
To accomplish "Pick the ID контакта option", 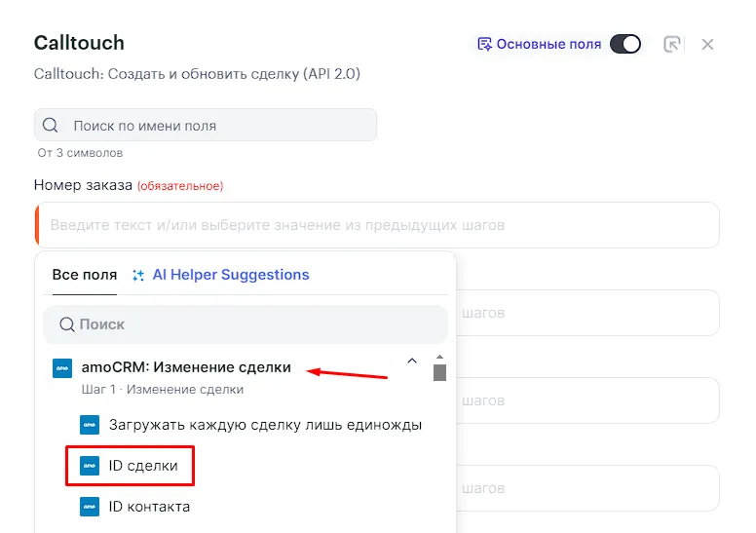I will tap(149, 507).
